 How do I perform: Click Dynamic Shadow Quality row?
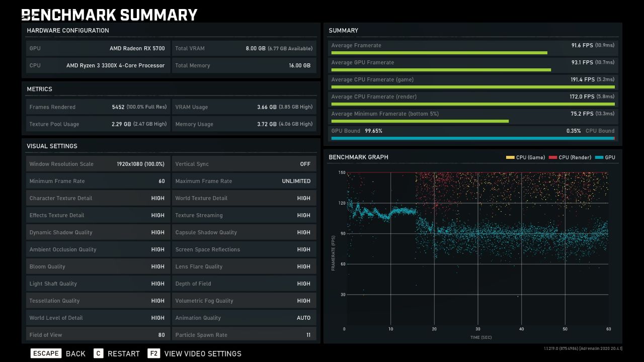(98, 233)
